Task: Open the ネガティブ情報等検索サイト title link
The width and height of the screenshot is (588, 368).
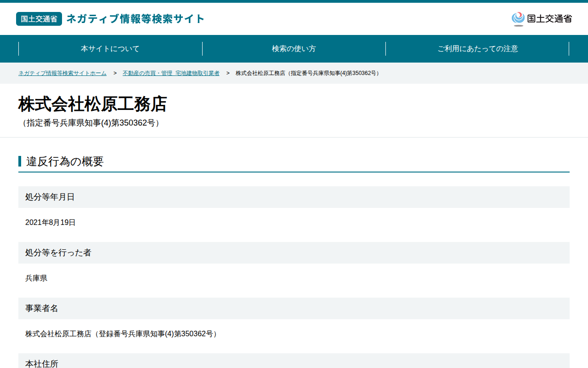Action: [x=136, y=19]
